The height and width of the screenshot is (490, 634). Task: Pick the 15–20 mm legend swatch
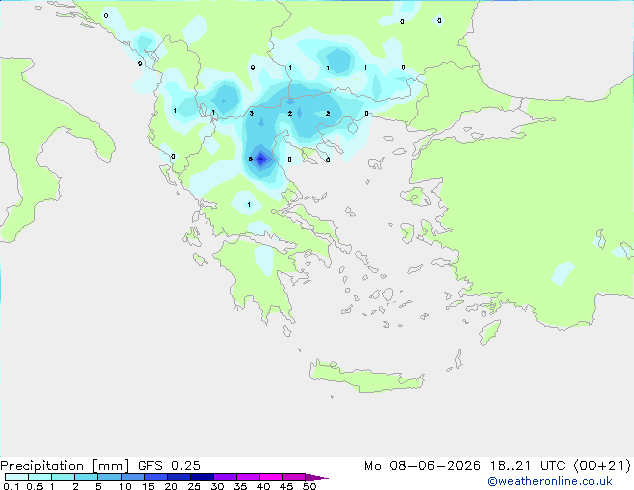point(156,477)
